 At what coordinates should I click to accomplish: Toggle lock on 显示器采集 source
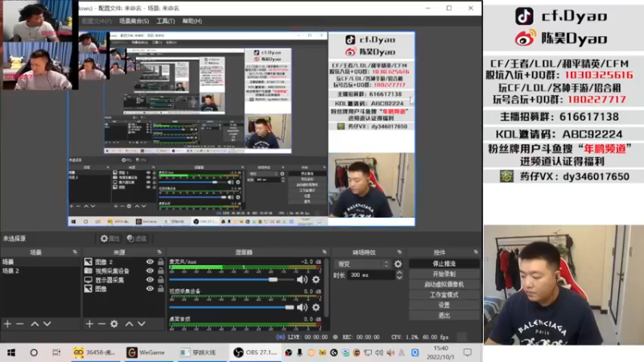pyautogui.click(x=160, y=280)
